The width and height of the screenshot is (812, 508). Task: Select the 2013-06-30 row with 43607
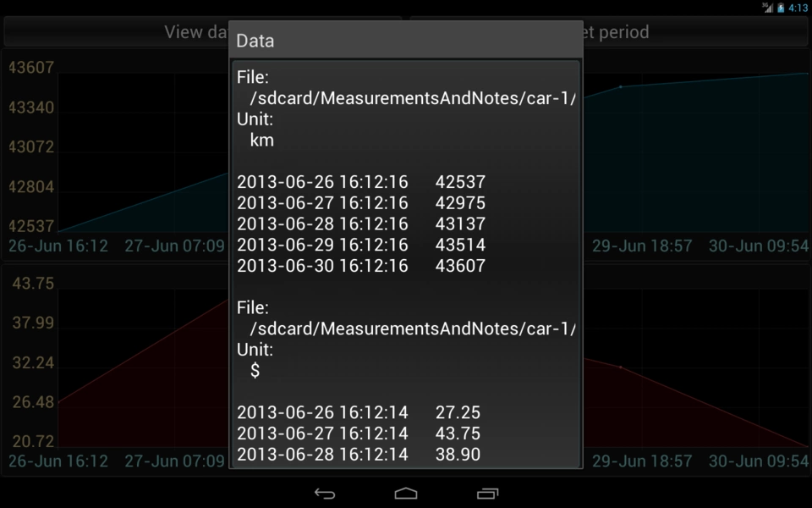(361, 266)
